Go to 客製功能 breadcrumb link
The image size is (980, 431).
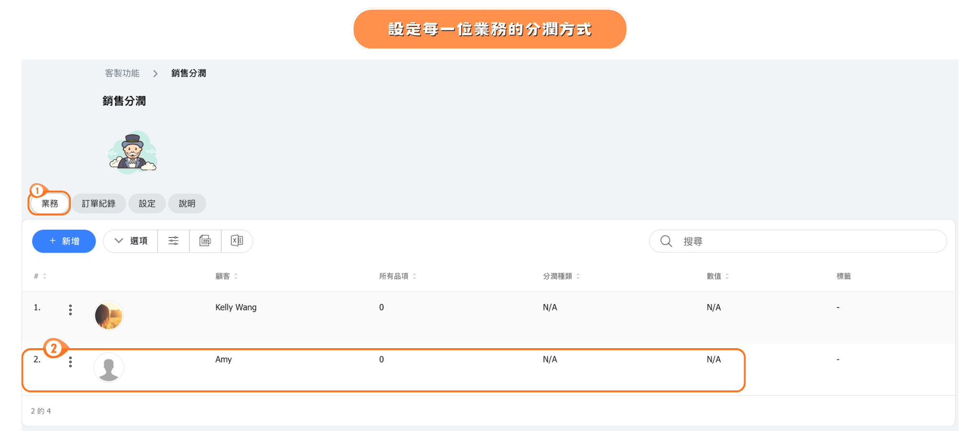[122, 73]
